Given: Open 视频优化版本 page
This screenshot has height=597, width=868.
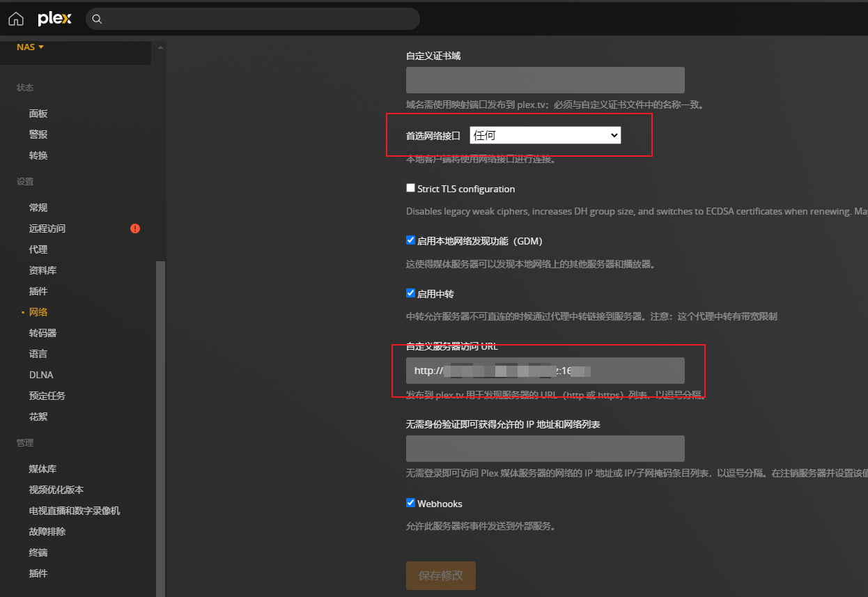Looking at the screenshot, I should click(x=56, y=490).
